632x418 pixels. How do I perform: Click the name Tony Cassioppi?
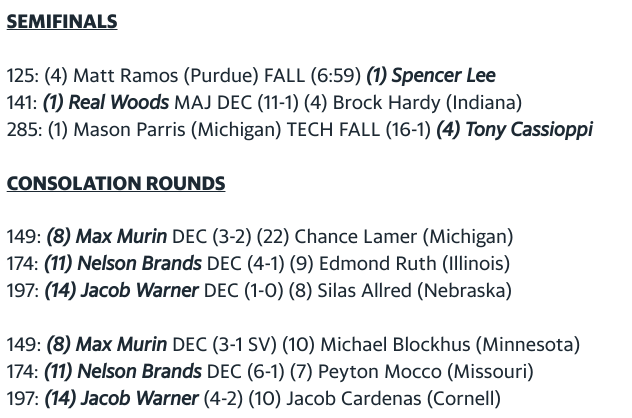tap(529, 130)
